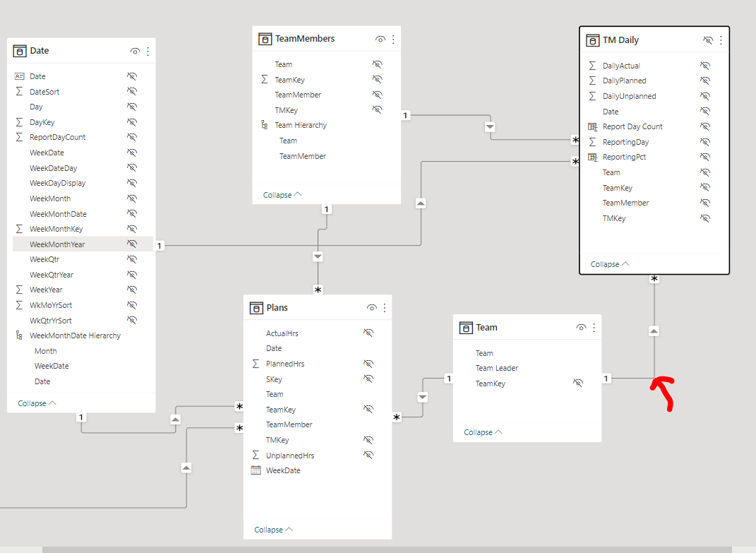Unhide TeamKey field in Team table
Image resolution: width=756 pixels, height=553 pixels.
click(577, 383)
